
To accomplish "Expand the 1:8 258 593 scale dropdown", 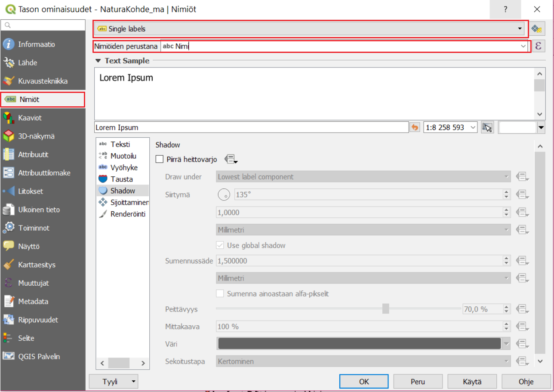I will click(x=473, y=127).
